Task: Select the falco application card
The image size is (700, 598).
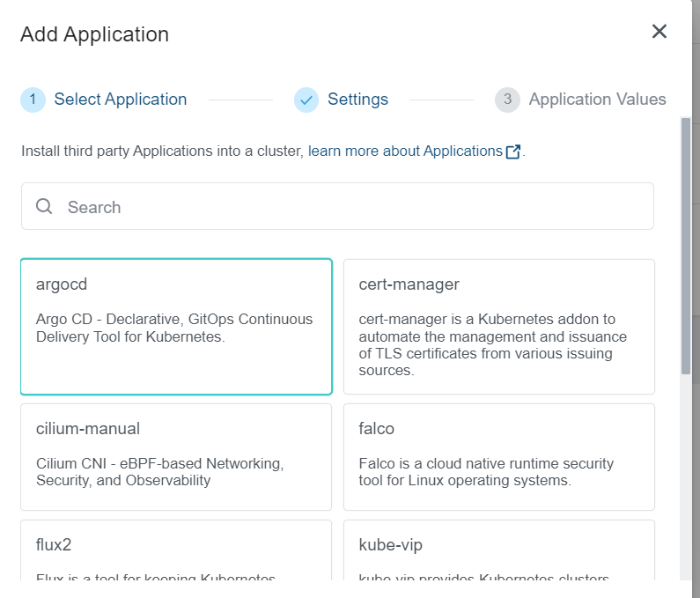Action: click(499, 457)
